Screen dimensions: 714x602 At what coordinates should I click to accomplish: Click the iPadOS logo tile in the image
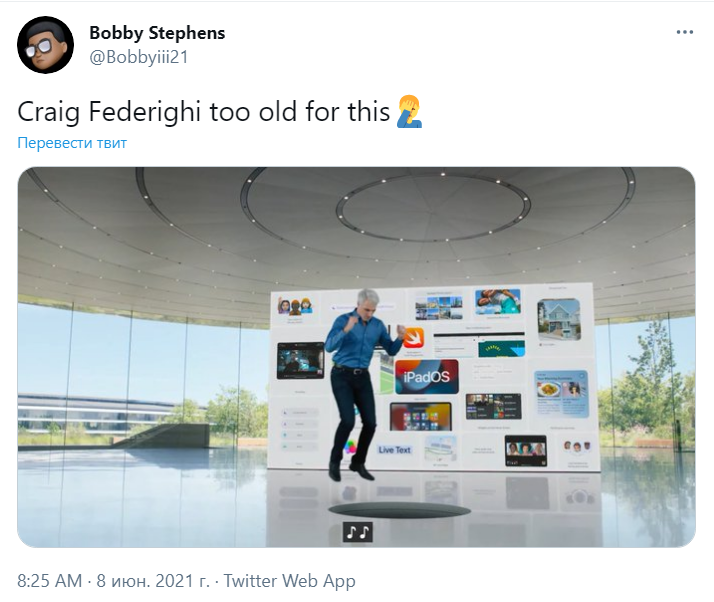coord(427,377)
